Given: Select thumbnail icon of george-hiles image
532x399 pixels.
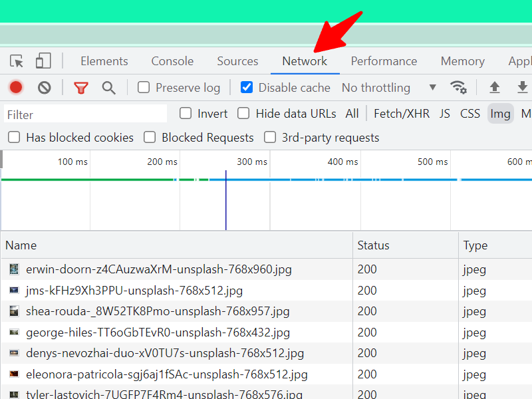Looking at the screenshot, I should 14,332.
